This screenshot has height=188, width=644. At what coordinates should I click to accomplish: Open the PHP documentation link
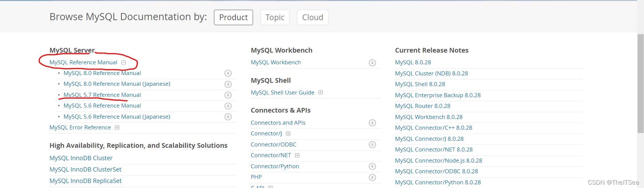click(x=256, y=177)
